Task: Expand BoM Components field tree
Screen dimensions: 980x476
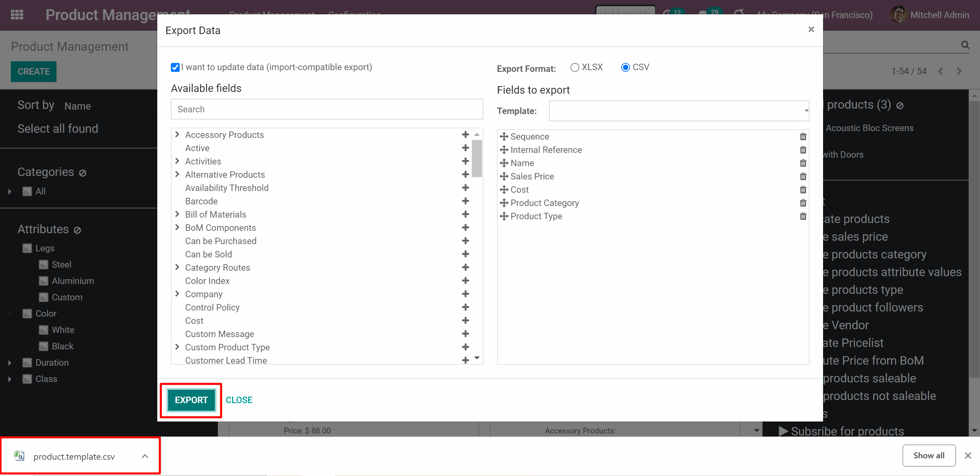Action: [x=177, y=227]
